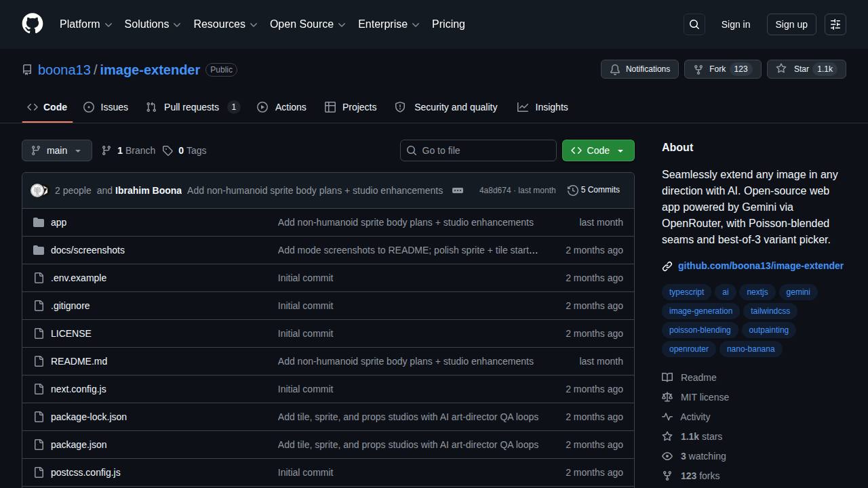
Task: Open the outpainting topic tag
Action: [x=768, y=330]
